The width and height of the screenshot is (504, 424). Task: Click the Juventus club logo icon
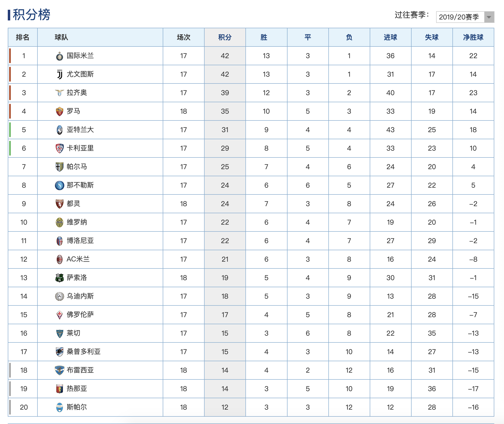59,74
